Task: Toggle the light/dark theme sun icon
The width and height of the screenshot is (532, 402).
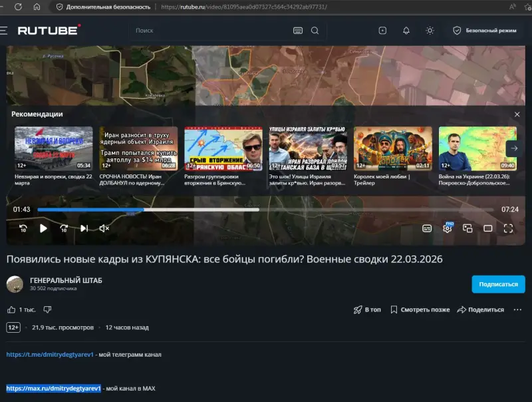Action: 430,31
